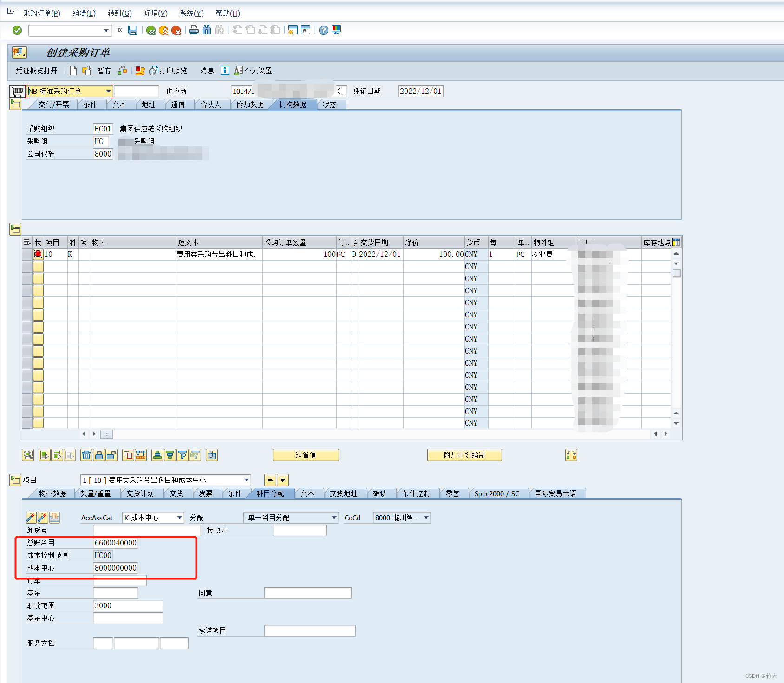Collapse the header section toggle icon
The image size is (784, 683).
[15, 104]
